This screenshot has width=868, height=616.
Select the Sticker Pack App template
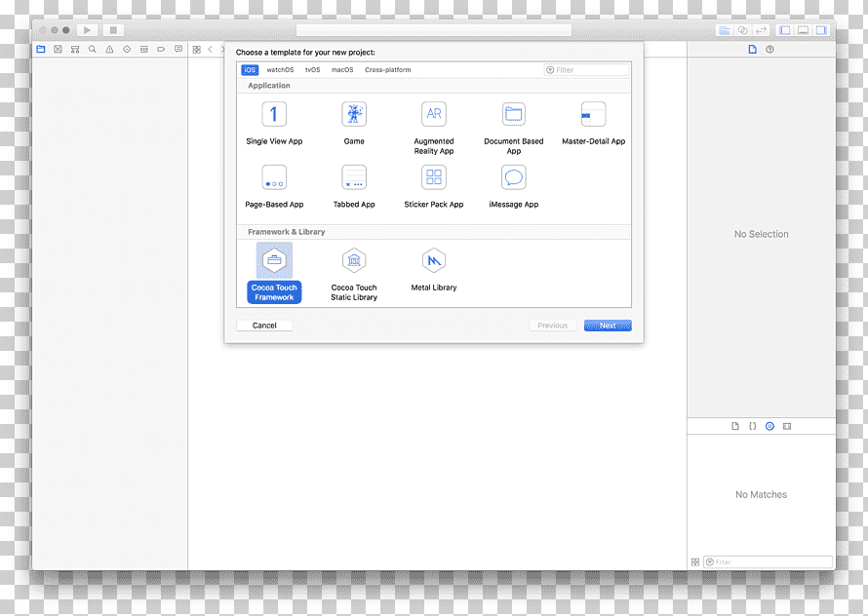pyautogui.click(x=433, y=186)
